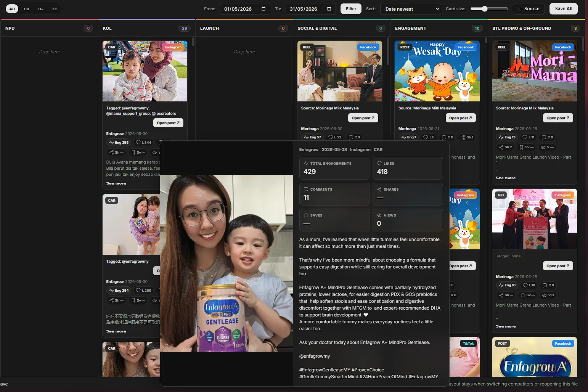The image size is (588, 392).
Task: Adjust the Card size slider
Action: 489,9
